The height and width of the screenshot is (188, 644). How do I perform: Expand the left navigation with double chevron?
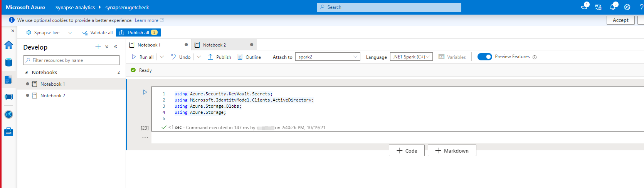pos(13,31)
